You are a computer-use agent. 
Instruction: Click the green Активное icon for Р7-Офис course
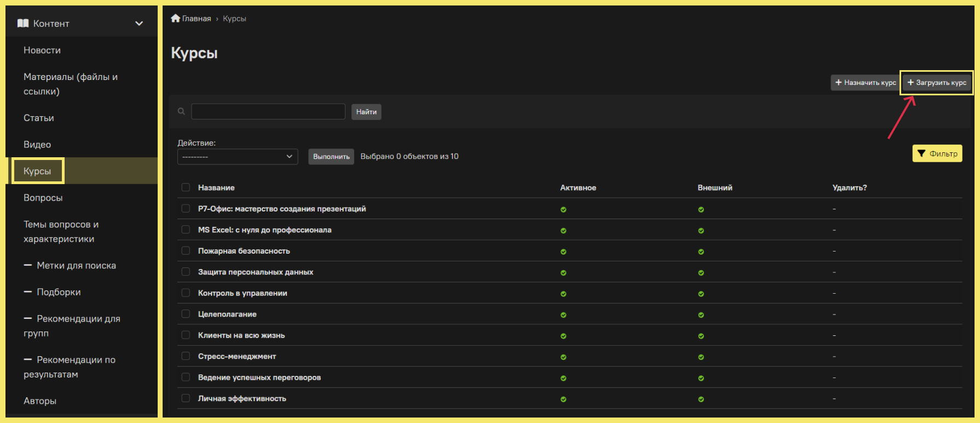tap(563, 209)
